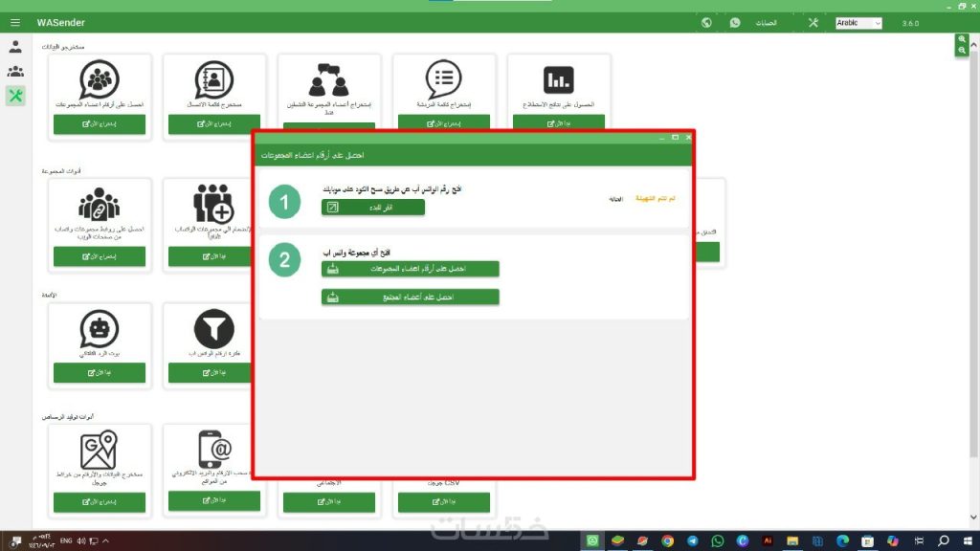Open File Explorer from the taskbar

792,541
